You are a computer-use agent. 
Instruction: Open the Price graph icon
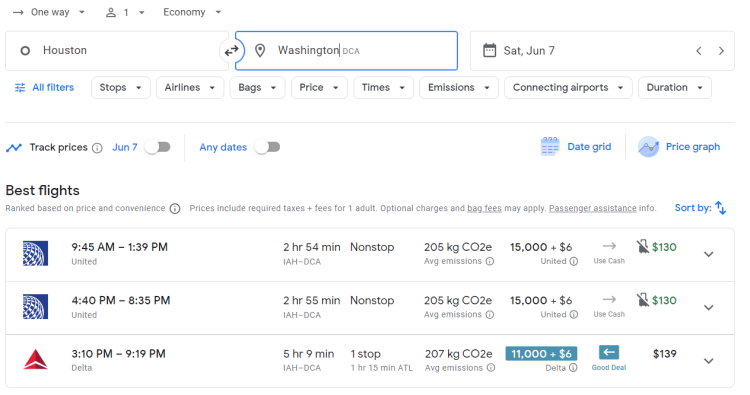click(x=649, y=147)
